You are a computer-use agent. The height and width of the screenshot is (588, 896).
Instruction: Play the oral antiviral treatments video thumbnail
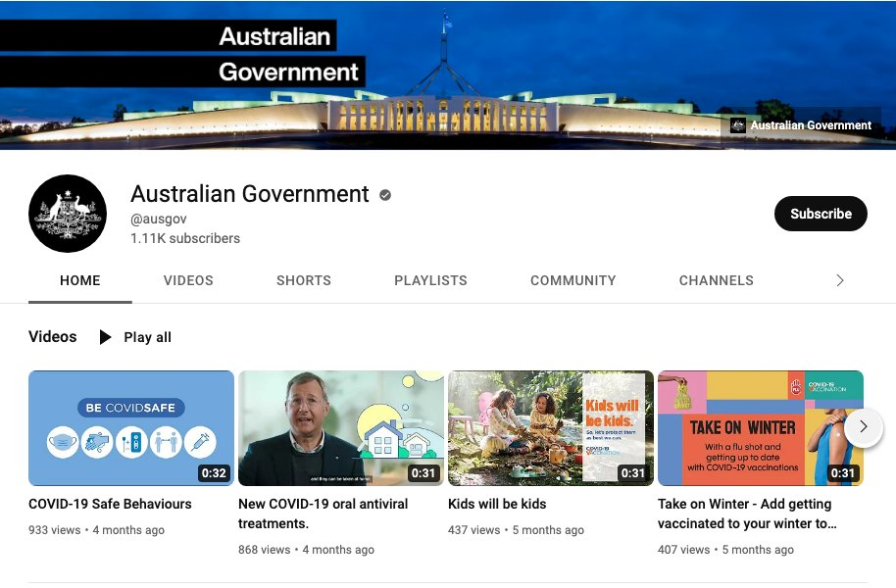click(x=341, y=428)
